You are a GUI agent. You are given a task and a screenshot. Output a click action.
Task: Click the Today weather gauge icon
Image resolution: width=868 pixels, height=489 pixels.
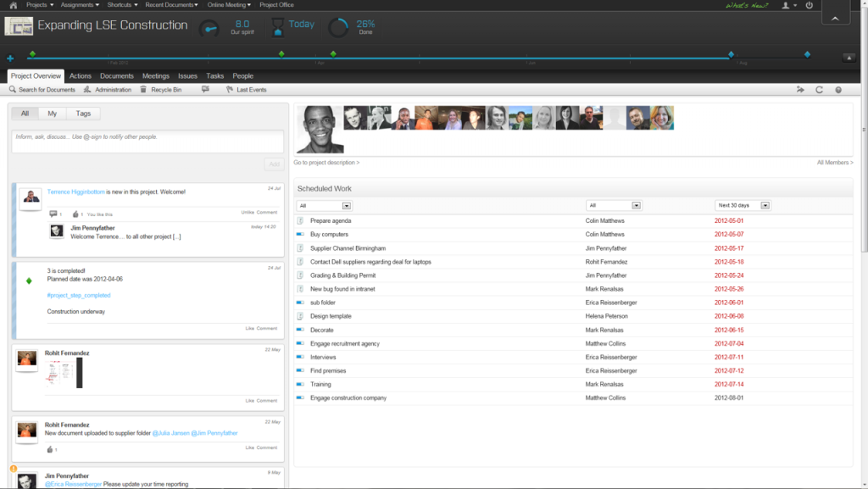(280, 26)
